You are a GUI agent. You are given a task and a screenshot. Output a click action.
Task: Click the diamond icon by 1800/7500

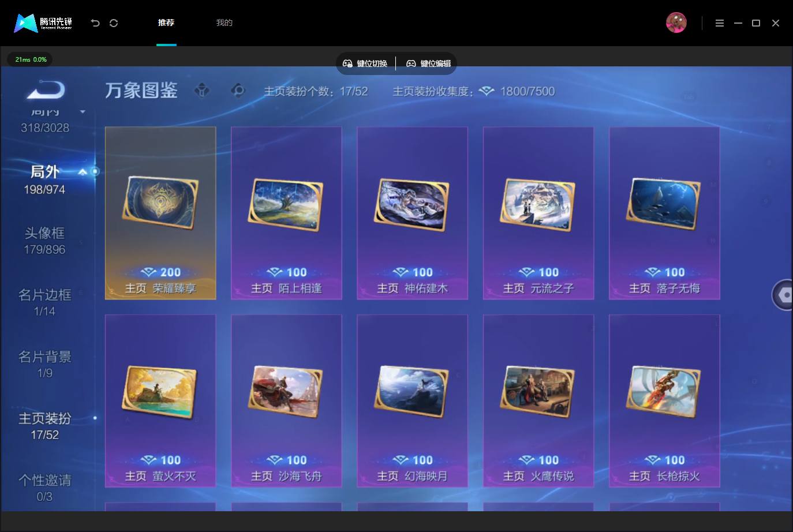(x=487, y=91)
